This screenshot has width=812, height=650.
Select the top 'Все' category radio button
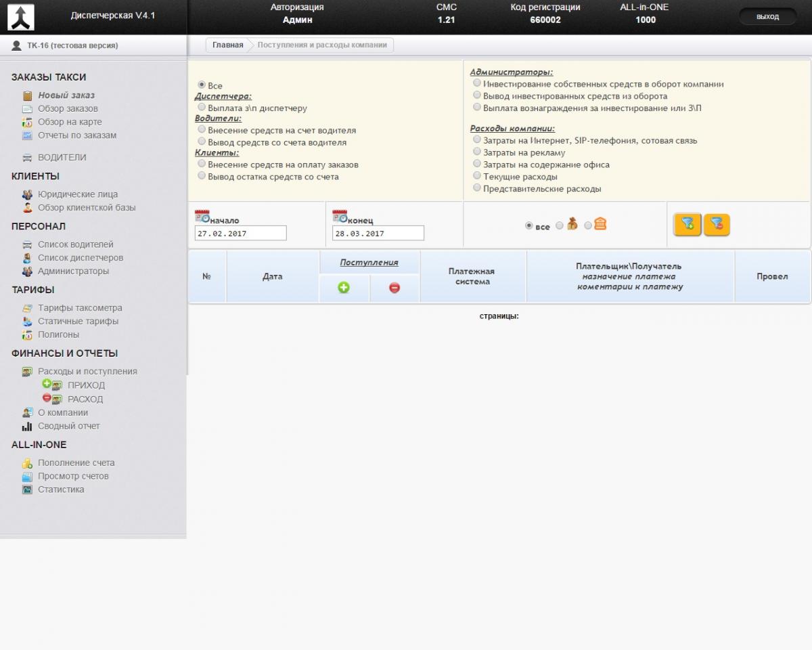202,85
